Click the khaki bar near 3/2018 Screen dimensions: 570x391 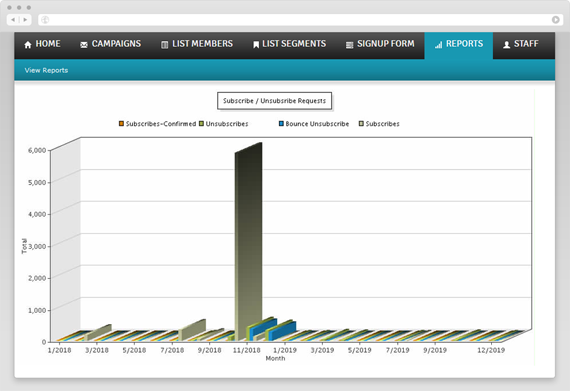click(97, 332)
